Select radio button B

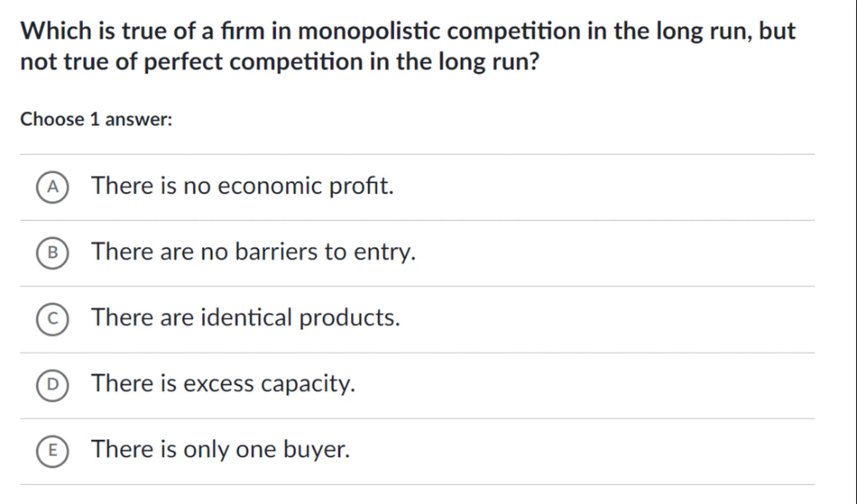coord(52,253)
